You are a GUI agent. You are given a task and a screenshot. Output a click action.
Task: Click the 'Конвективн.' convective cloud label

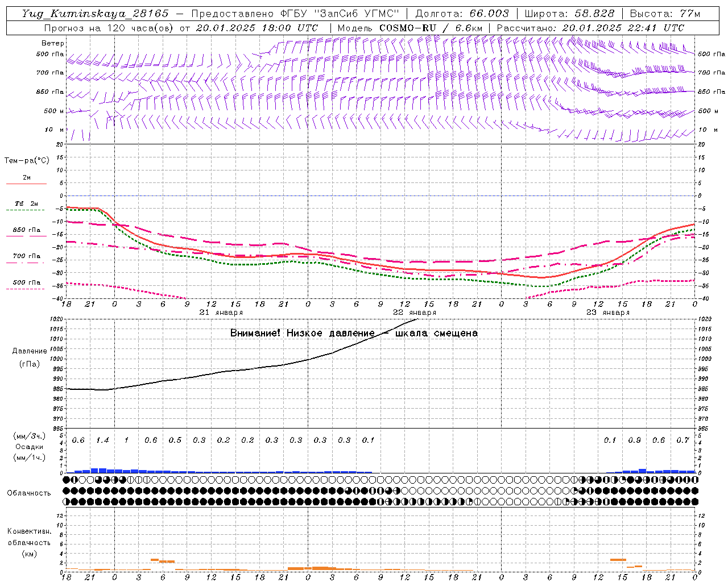(x=30, y=531)
